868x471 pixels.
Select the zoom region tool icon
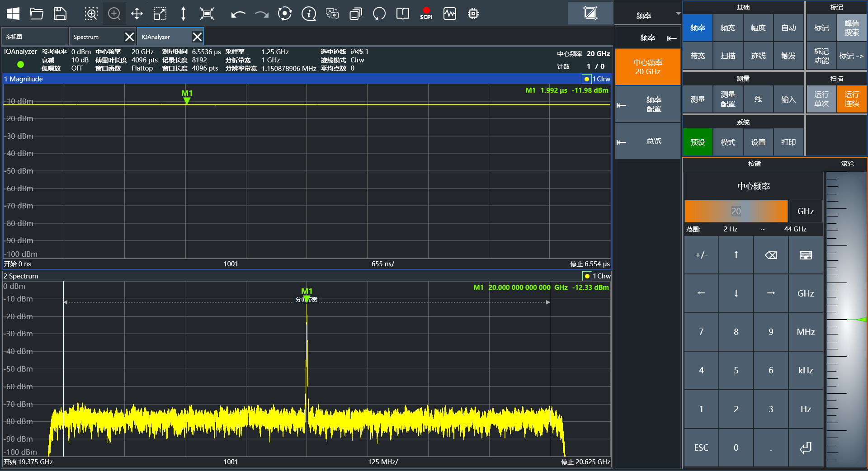91,14
